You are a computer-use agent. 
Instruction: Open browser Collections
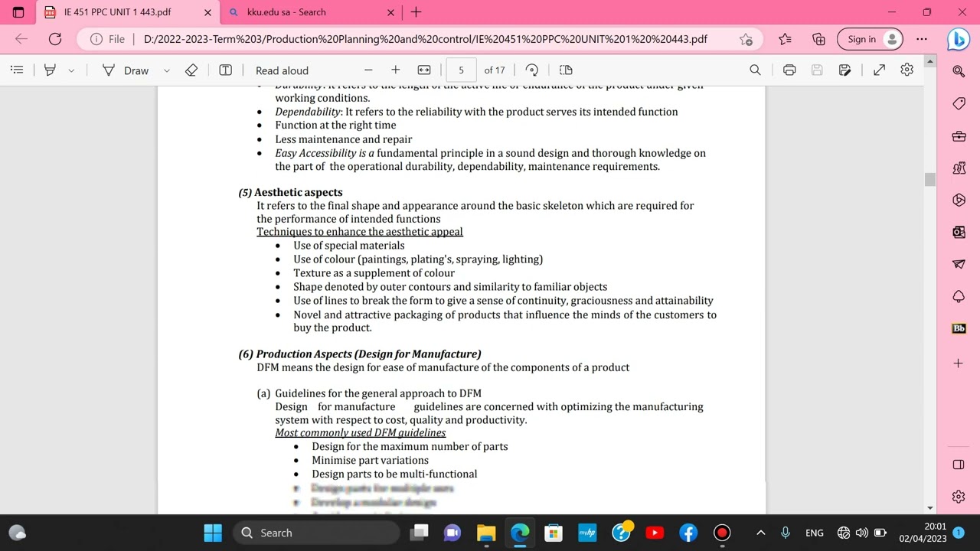(x=818, y=39)
